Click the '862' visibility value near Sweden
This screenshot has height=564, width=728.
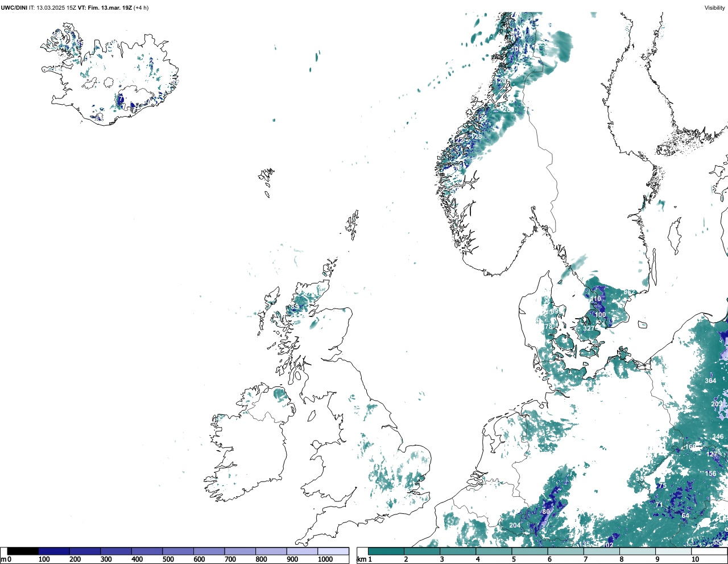[630, 293]
